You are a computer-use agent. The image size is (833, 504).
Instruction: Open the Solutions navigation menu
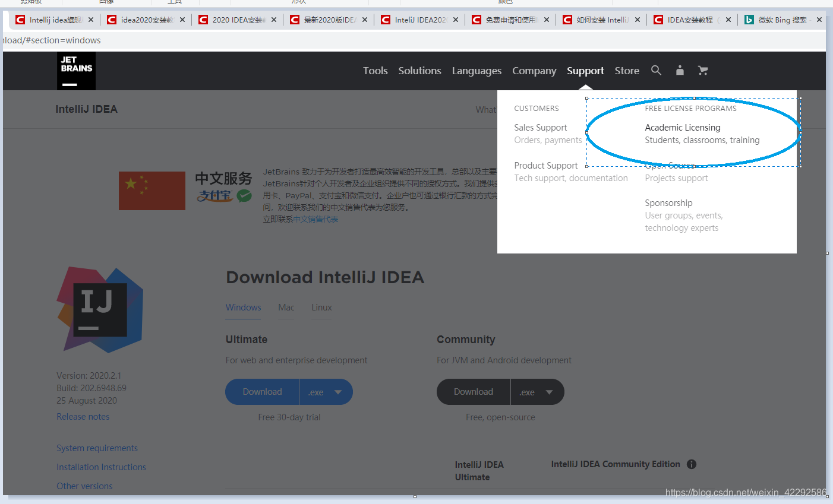420,71
